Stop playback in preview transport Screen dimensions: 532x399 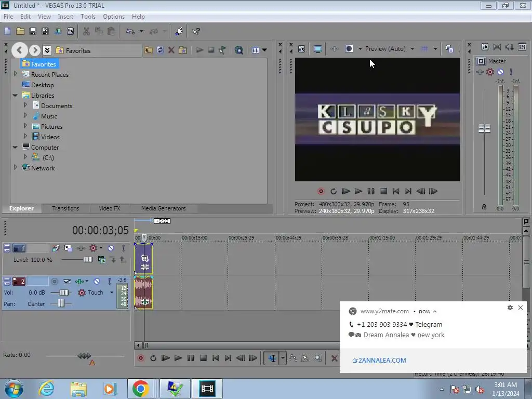click(x=383, y=191)
